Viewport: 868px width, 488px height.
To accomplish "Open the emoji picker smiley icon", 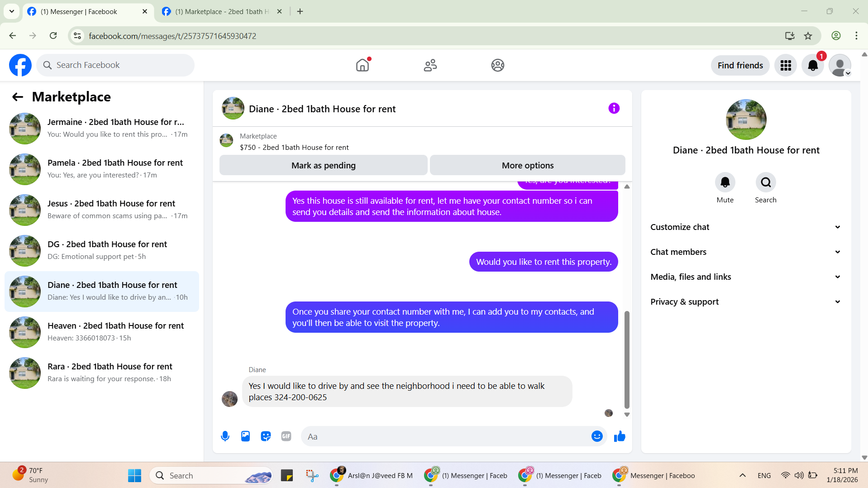I will pos(597,436).
